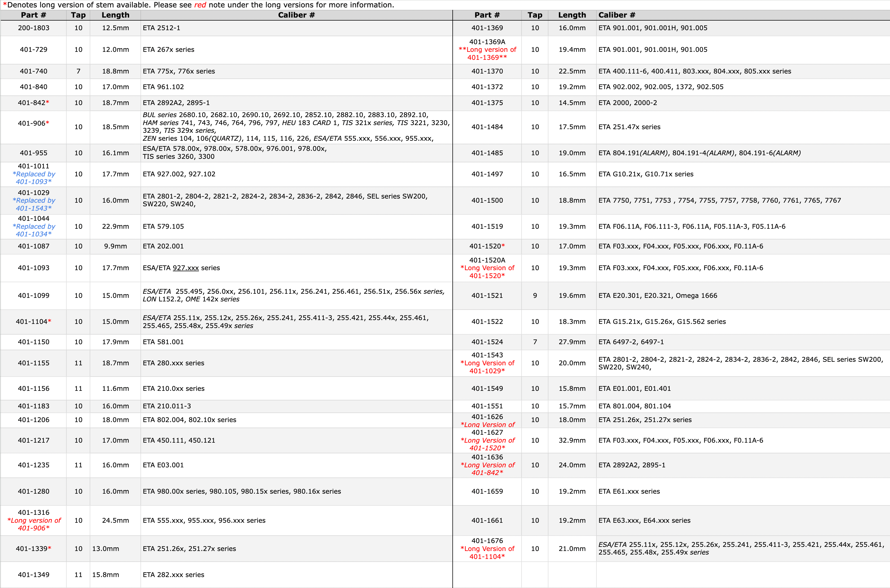Click right table Caliber # column header
This screenshot has height=588, width=890.
point(616,15)
